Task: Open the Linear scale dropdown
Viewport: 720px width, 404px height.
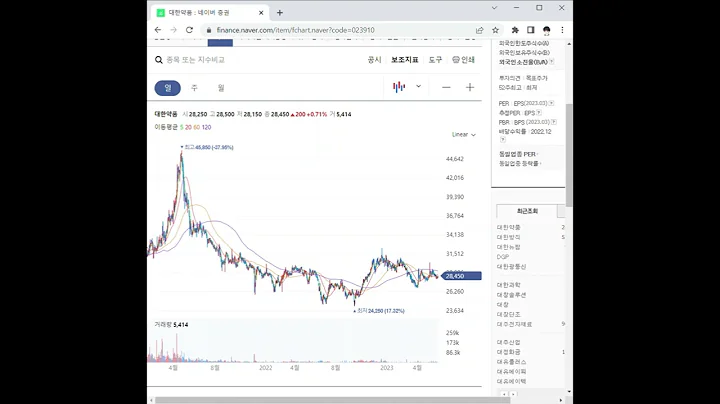Action: 463,135
